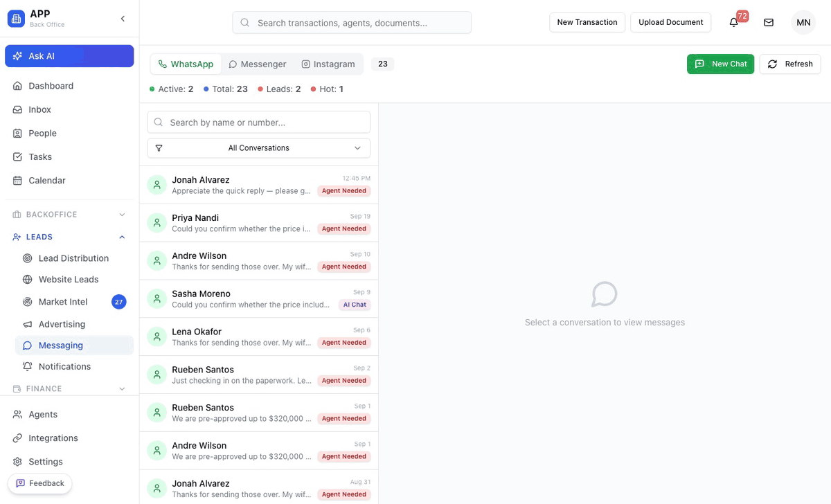Viewport: 831px width, 504px height.
Task: Focus the global search transactions field
Action: tap(352, 23)
